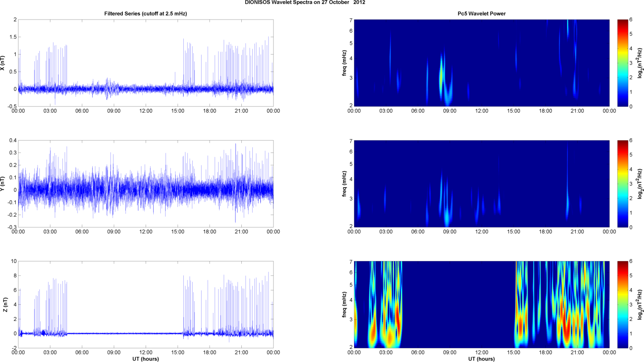Click the '-2' tick on the Z (nT) axis
The image size is (644, 362).
(x=14, y=348)
